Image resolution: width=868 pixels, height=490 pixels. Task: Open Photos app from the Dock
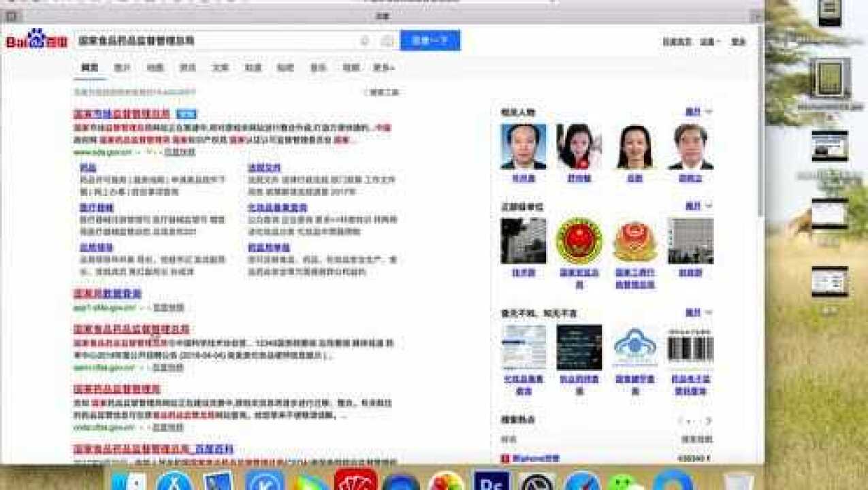pos(447,482)
